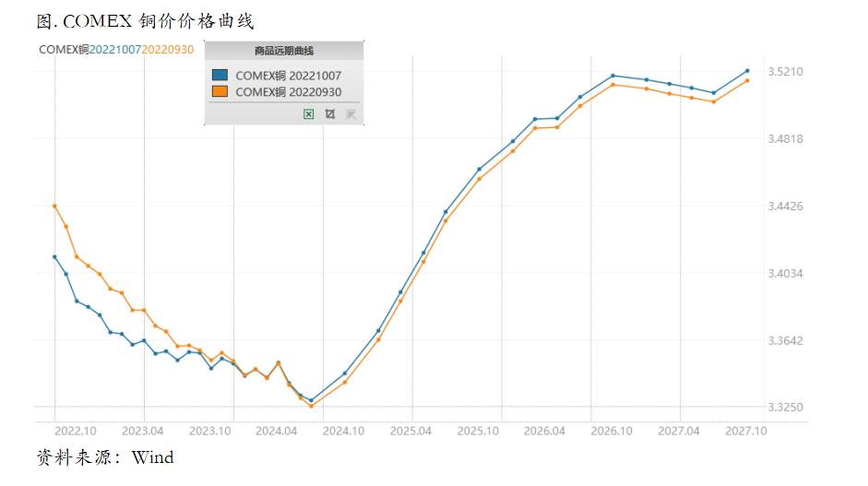Click the 2026.04 x-axis label
Screen dimensions: 868x486
544,431
